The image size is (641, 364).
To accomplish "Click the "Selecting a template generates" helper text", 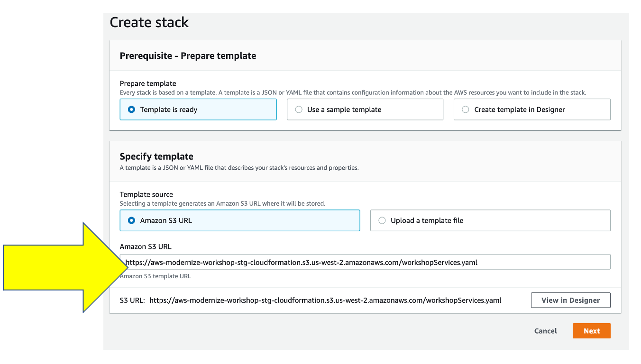I will tap(222, 204).
